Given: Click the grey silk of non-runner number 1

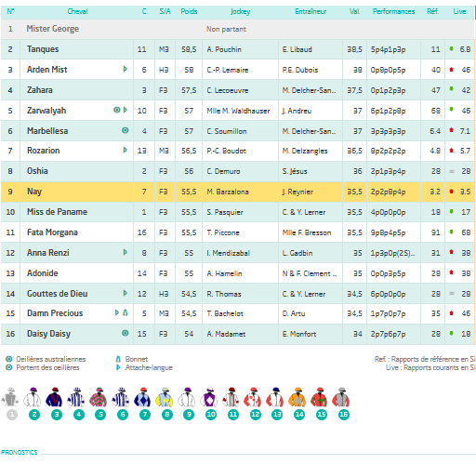Looking at the screenshot, I should pos(10,398).
